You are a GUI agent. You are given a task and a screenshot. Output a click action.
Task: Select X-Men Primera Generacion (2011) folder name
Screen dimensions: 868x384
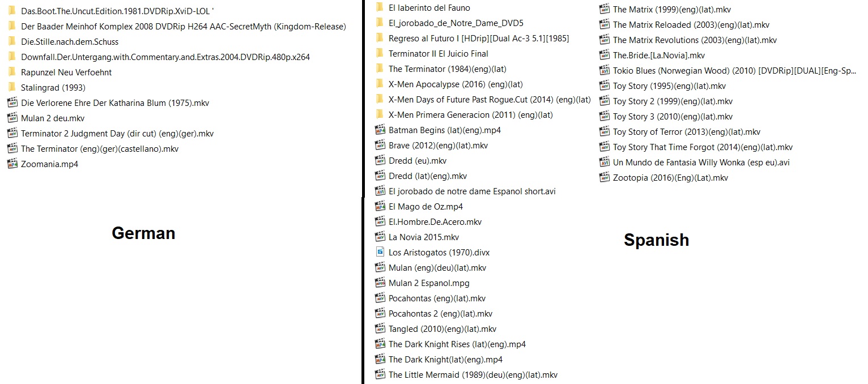(x=471, y=114)
